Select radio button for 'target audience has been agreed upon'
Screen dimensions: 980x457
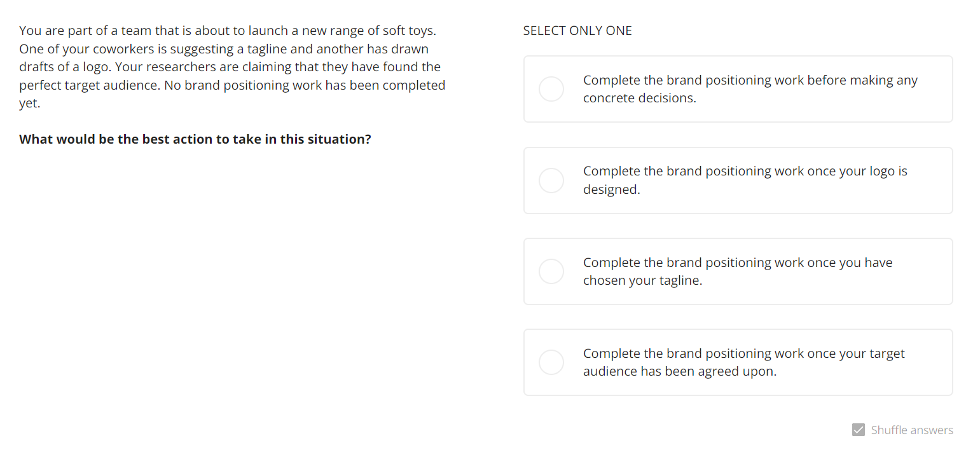point(551,362)
